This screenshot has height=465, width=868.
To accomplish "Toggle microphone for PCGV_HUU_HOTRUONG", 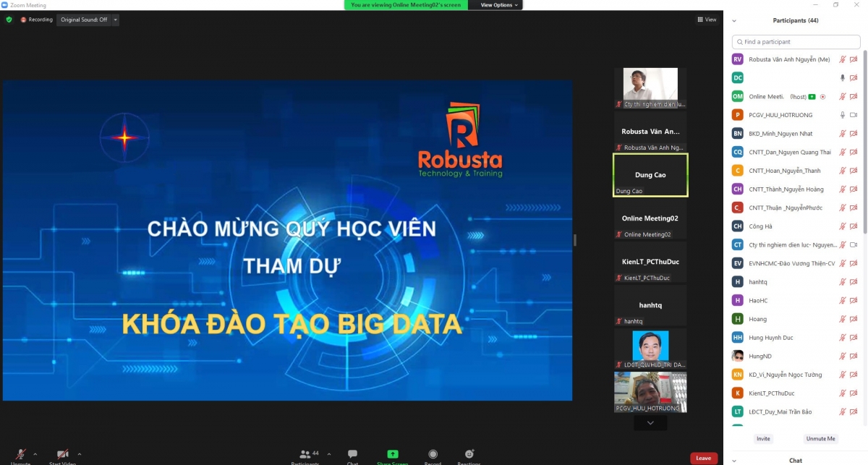I will click(842, 115).
